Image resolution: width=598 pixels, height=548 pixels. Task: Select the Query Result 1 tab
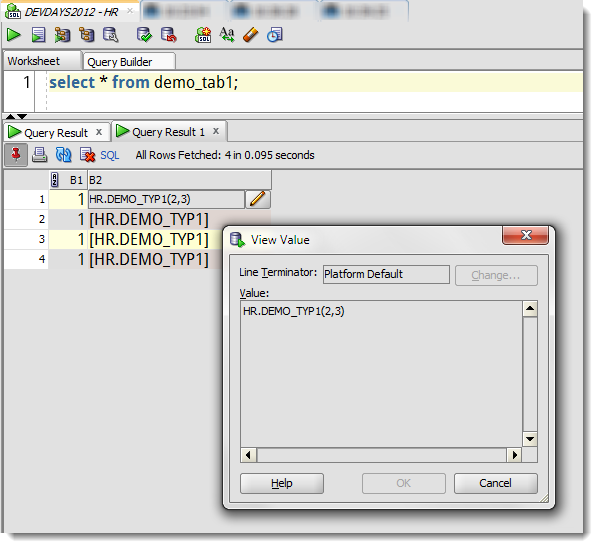pos(168,132)
